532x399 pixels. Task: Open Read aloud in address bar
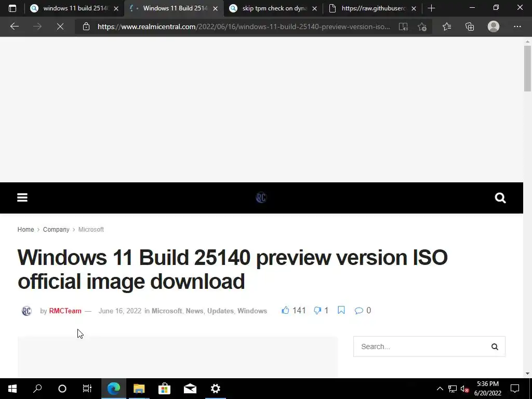pos(403,26)
